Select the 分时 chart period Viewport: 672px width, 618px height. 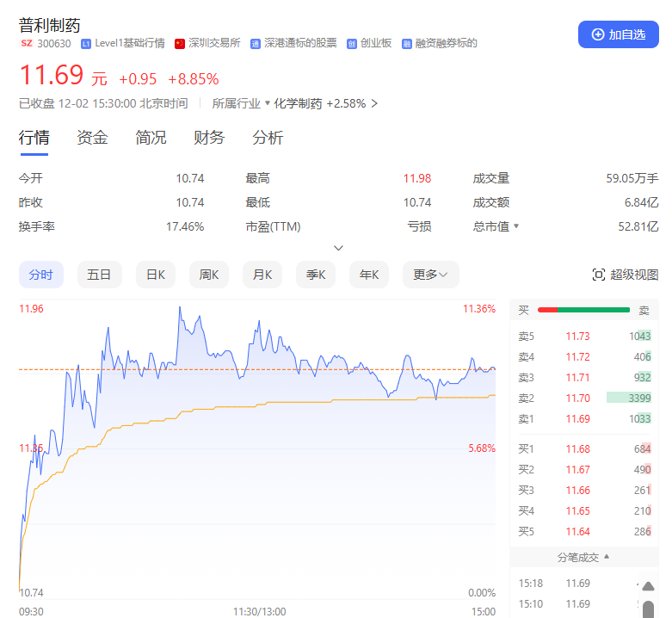[41, 275]
